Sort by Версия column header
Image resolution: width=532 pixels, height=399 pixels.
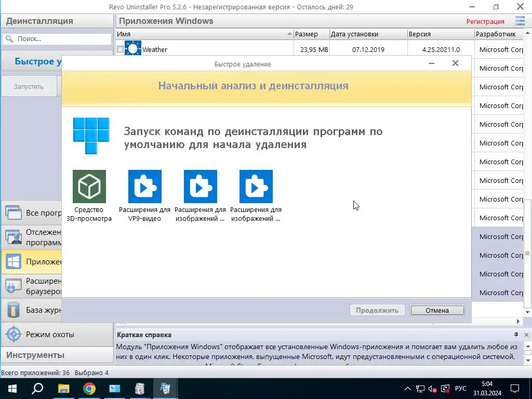point(441,34)
